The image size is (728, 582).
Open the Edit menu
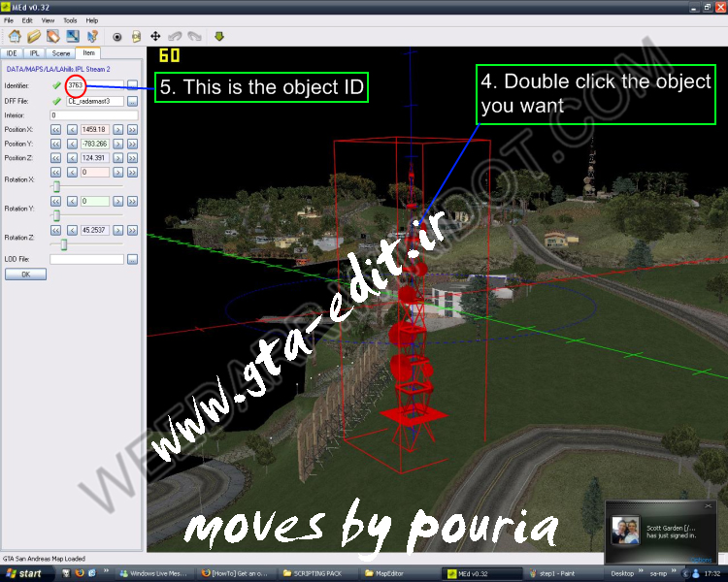coord(27,20)
